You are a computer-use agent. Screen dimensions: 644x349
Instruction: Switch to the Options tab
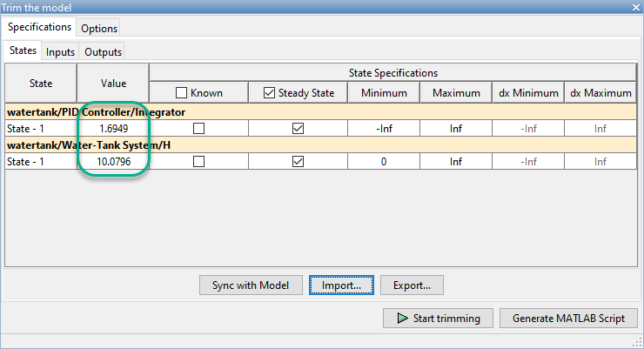pyautogui.click(x=99, y=29)
